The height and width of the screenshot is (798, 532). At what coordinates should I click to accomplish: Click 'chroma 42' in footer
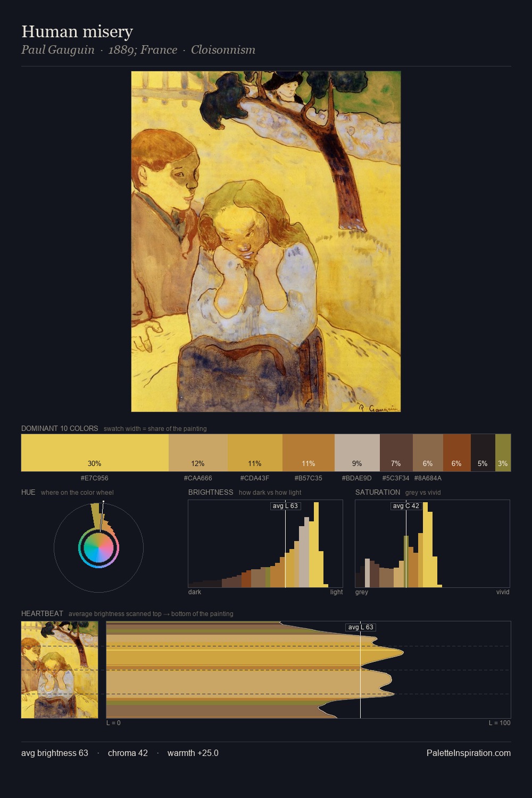point(128,753)
